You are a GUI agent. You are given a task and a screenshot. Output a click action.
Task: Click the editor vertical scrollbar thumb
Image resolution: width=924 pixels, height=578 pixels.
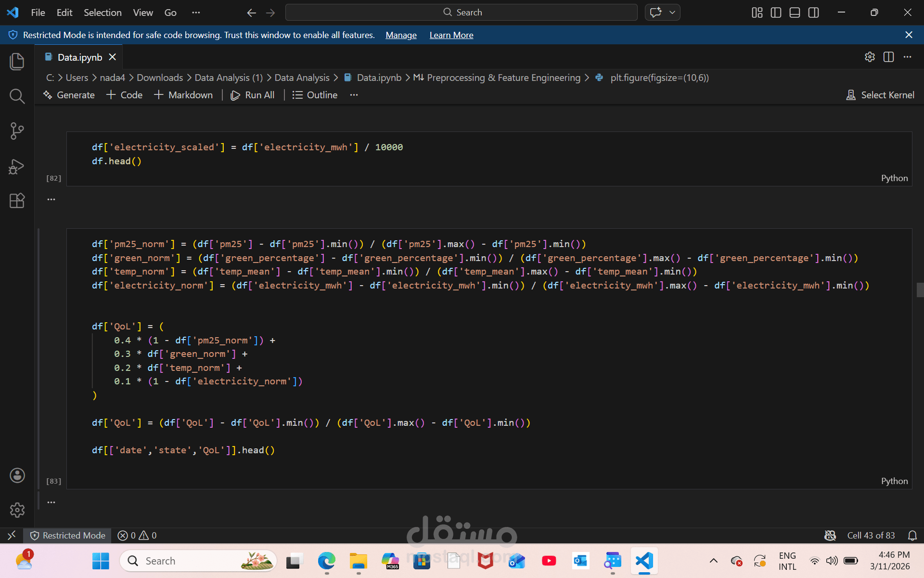click(920, 290)
